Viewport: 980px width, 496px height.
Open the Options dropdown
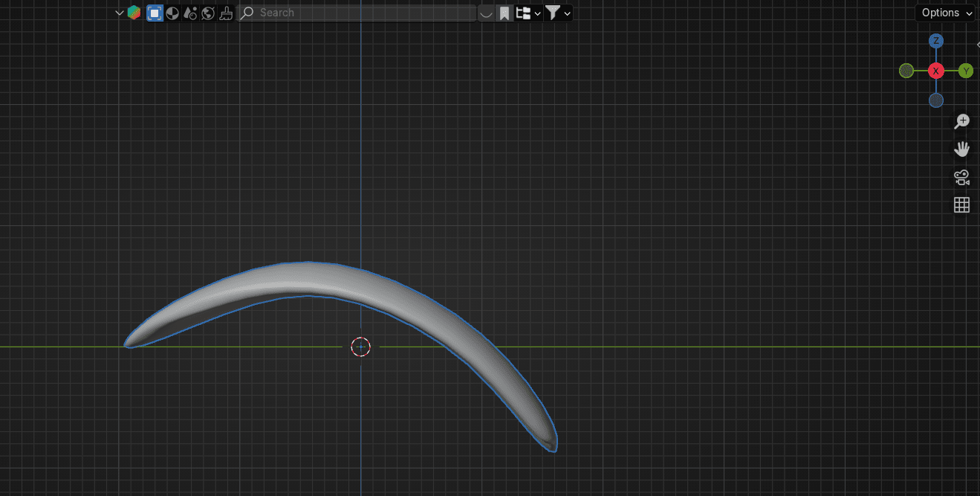click(944, 13)
